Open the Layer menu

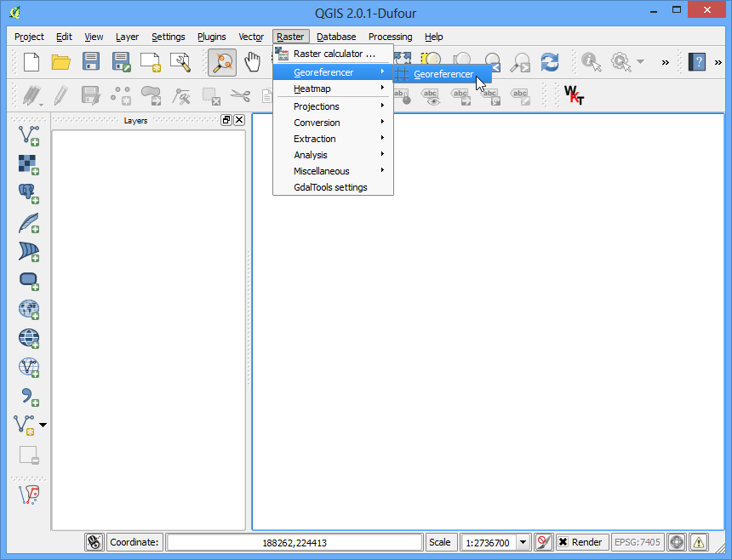pyautogui.click(x=127, y=37)
